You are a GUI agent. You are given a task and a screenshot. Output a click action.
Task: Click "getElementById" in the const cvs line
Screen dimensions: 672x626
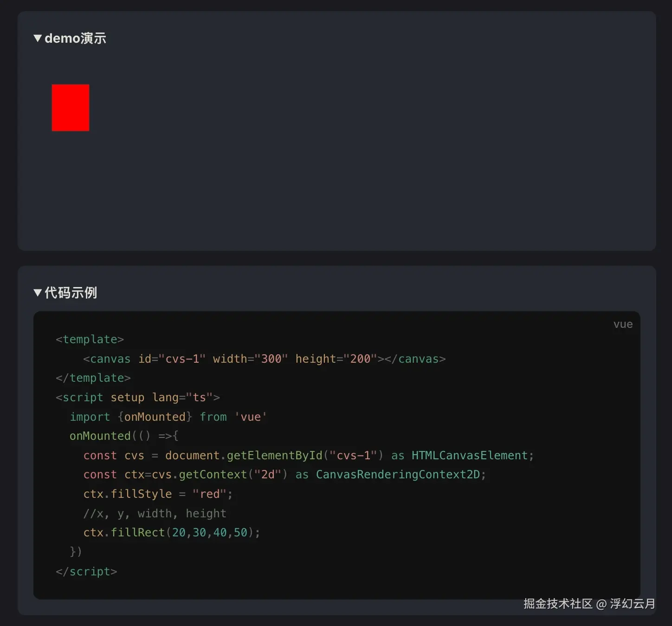[x=275, y=456]
